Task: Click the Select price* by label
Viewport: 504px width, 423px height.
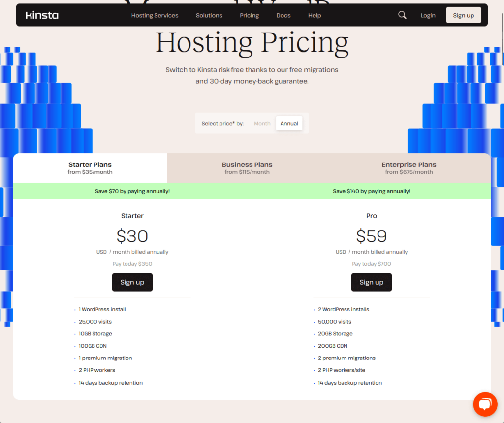Action: [x=222, y=124]
